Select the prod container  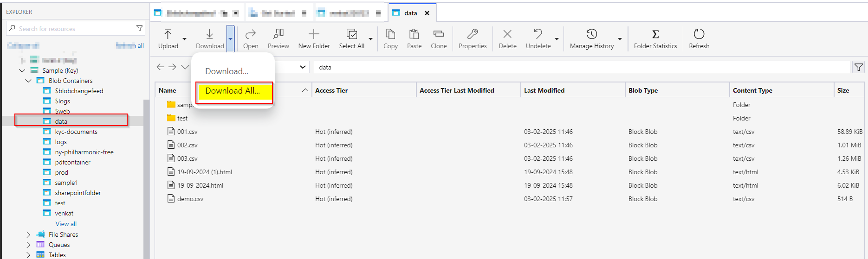(x=61, y=172)
